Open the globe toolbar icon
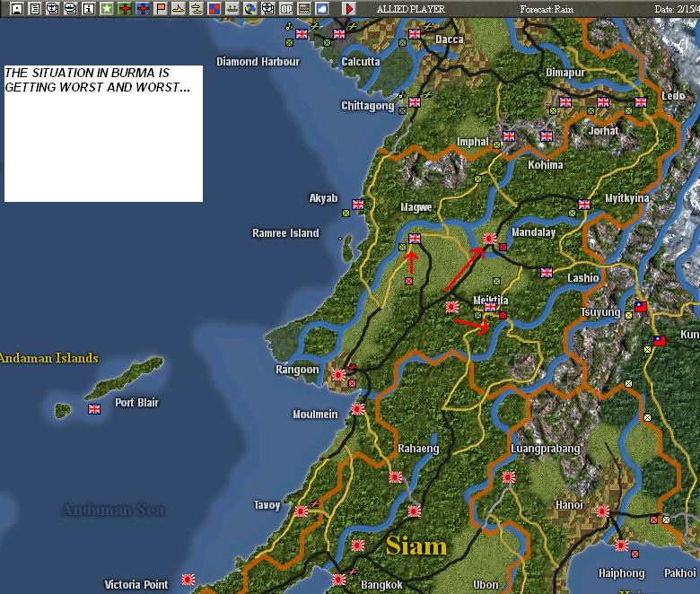Screen dimensions: 700x594 [x=250, y=8]
